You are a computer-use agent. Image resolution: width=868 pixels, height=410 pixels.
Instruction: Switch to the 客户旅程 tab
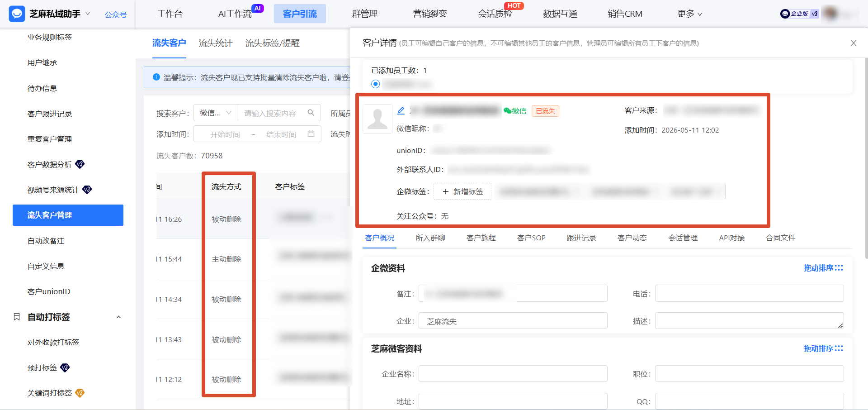tap(481, 238)
